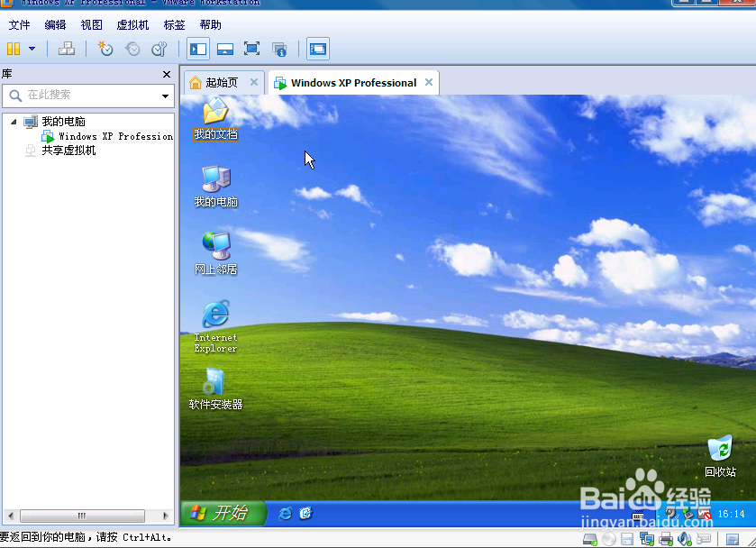Click the CD/DVD drive status icon
The height and width of the screenshot is (548, 756).
tap(609, 539)
